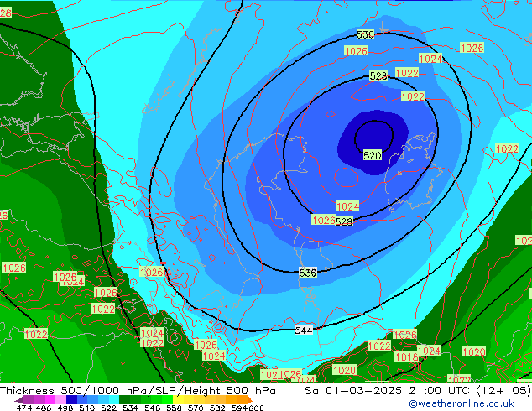Click the legend value '522'
Image resolution: width=532 pixels, height=411 pixels.
click(x=109, y=408)
